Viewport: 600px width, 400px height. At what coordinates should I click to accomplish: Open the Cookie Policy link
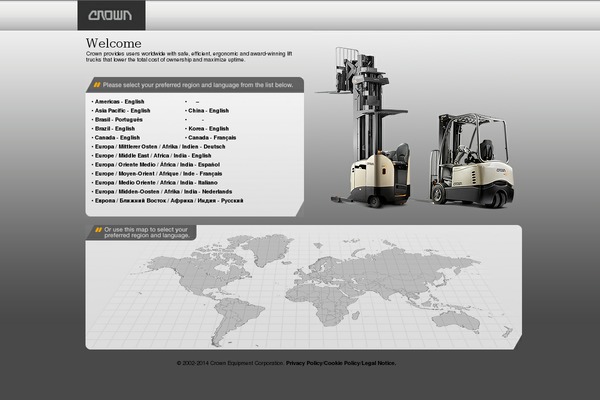342,363
